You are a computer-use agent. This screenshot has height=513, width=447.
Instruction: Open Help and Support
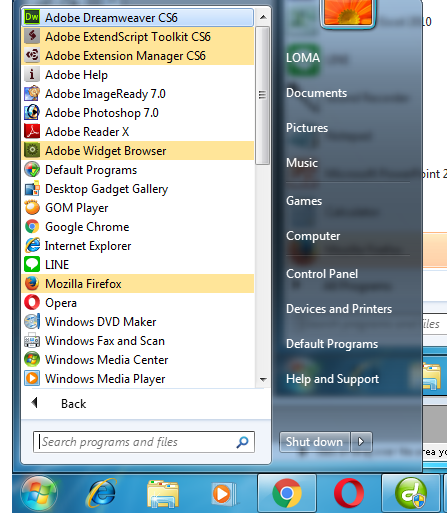(x=333, y=379)
